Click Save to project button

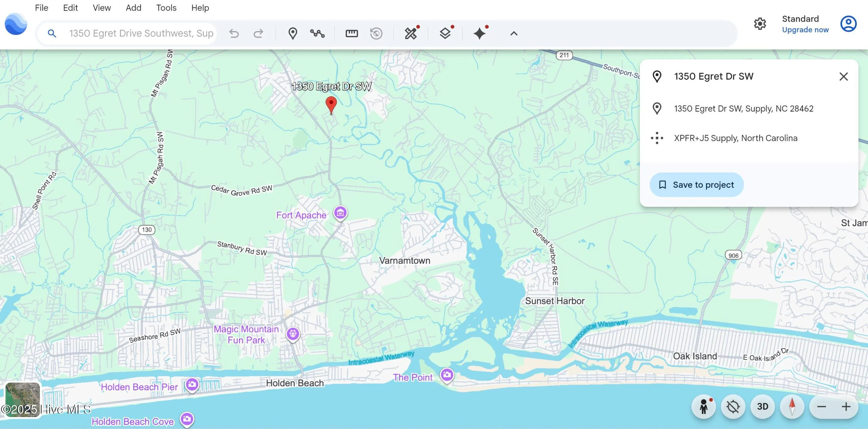coord(696,185)
